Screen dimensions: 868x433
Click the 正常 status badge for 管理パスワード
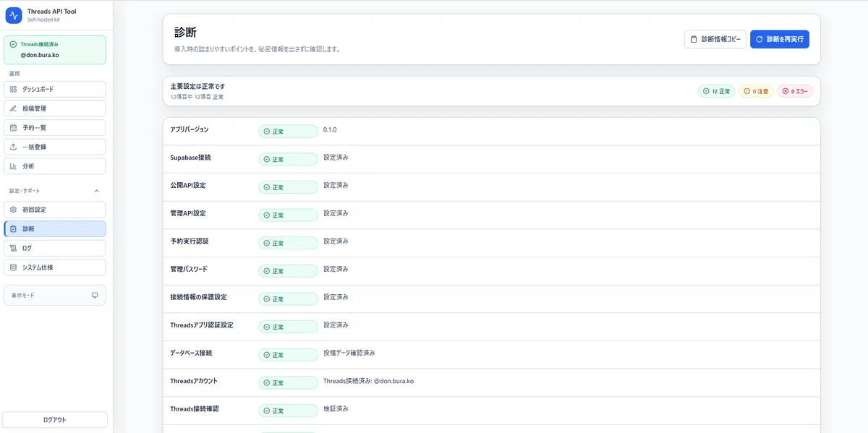pos(288,271)
